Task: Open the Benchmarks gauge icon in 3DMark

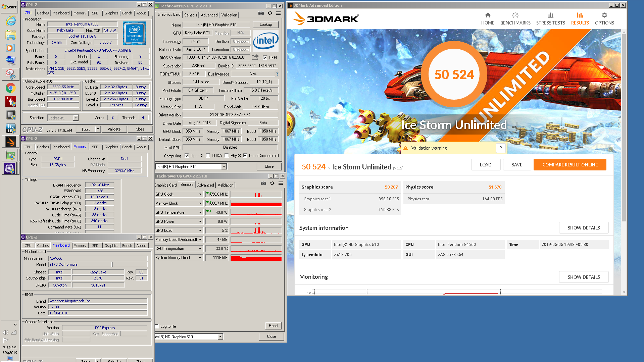Action: click(515, 15)
